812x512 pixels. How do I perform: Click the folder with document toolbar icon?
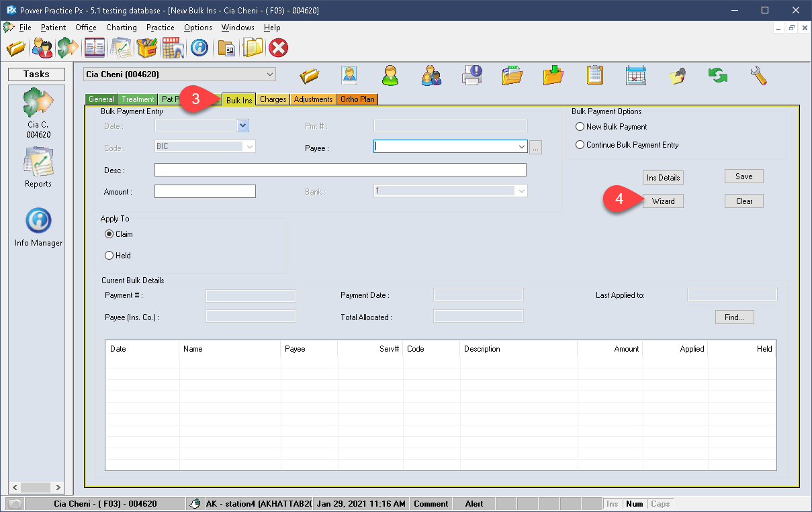(227, 48)
